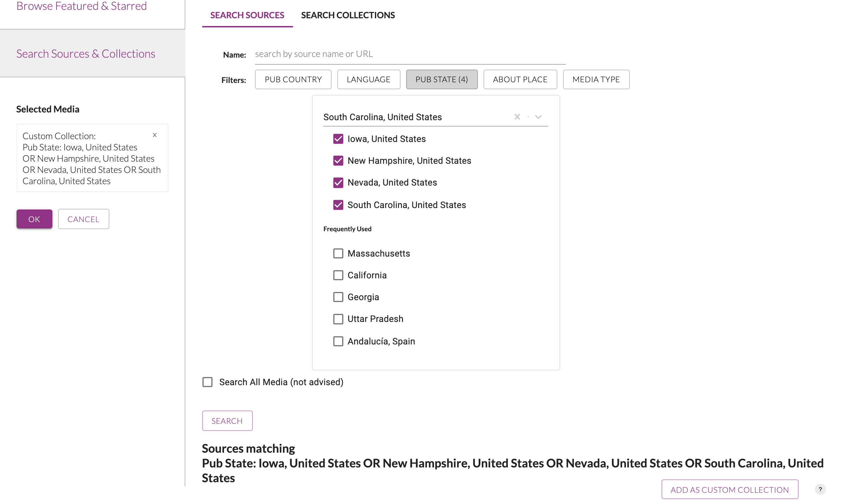Viewport: 844px width, 504px height.
Task: Uncheck Nevada, United States
Action: point(338,182)
